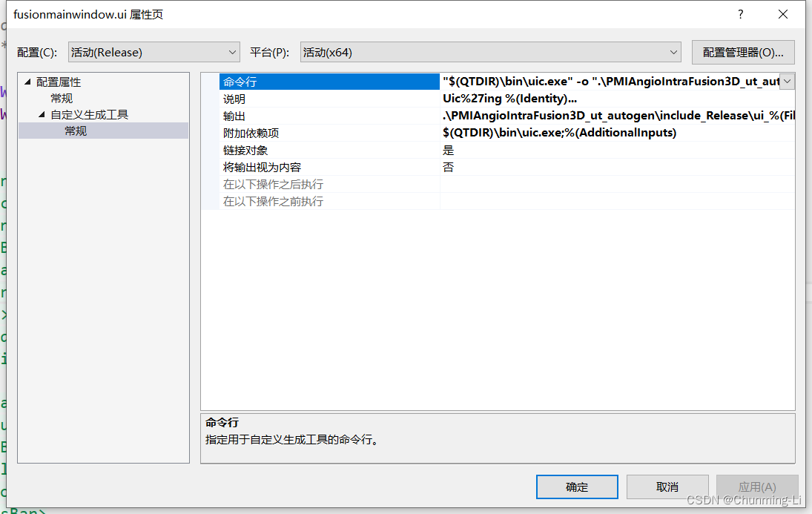Collapse the 自定义生成工具 tree node
This screenshot has width=812, height=514.
[41, 115]
